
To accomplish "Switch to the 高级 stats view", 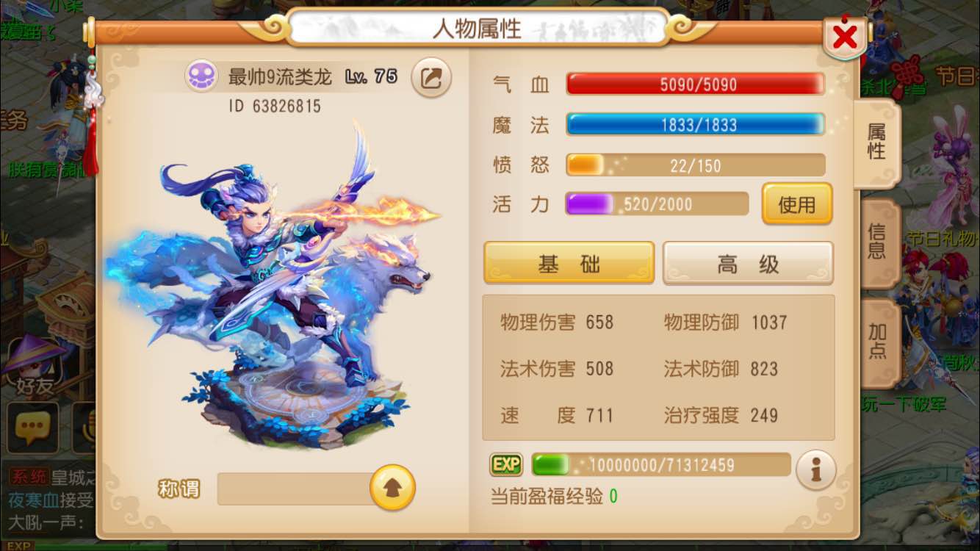I will (748, 263).
